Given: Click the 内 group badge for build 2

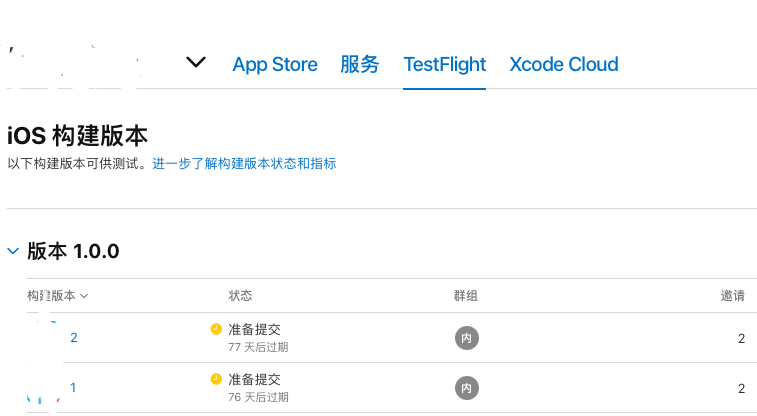Looking at the screenshot, I should pos(466,338).
